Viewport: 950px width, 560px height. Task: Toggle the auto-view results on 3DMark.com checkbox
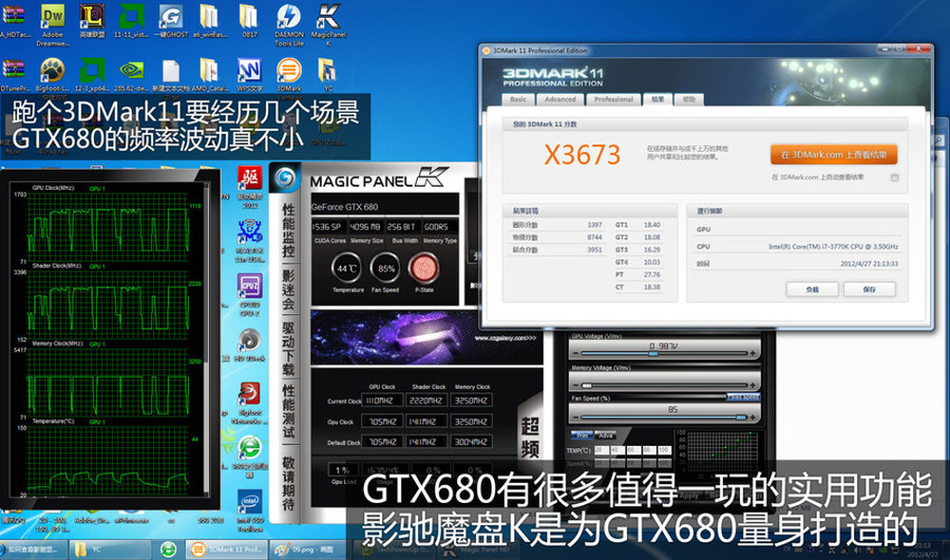pyautogui.click(x=894, y=177)
